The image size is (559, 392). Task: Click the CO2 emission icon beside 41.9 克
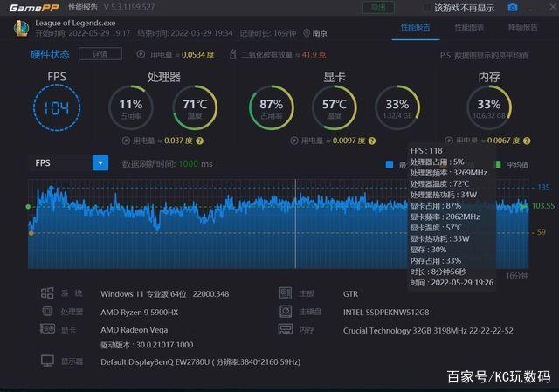pos(233,54)
